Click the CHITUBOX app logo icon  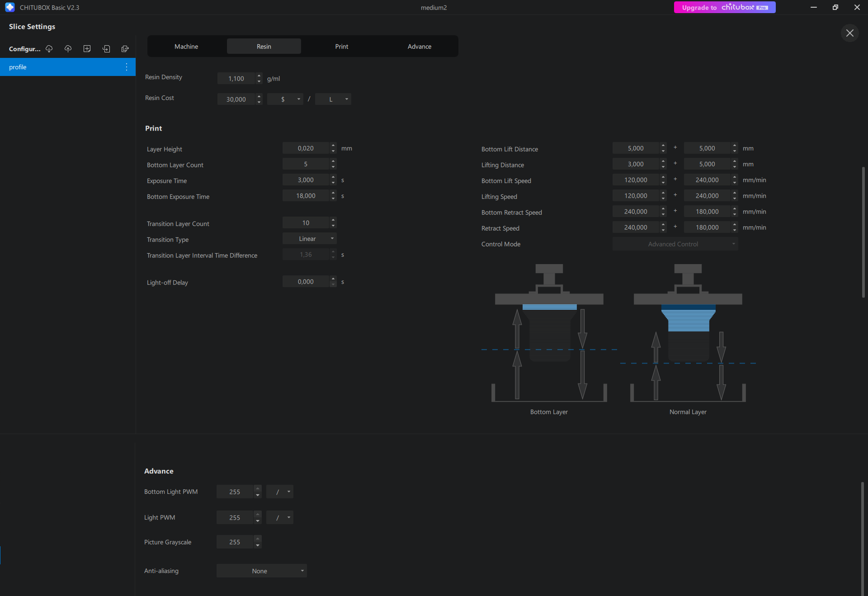(x=10, y=7)
